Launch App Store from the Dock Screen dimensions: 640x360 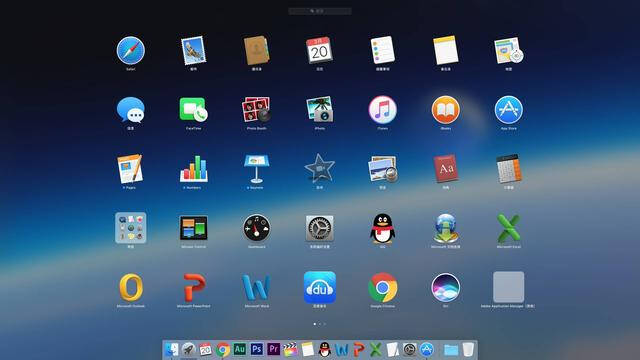427,350
